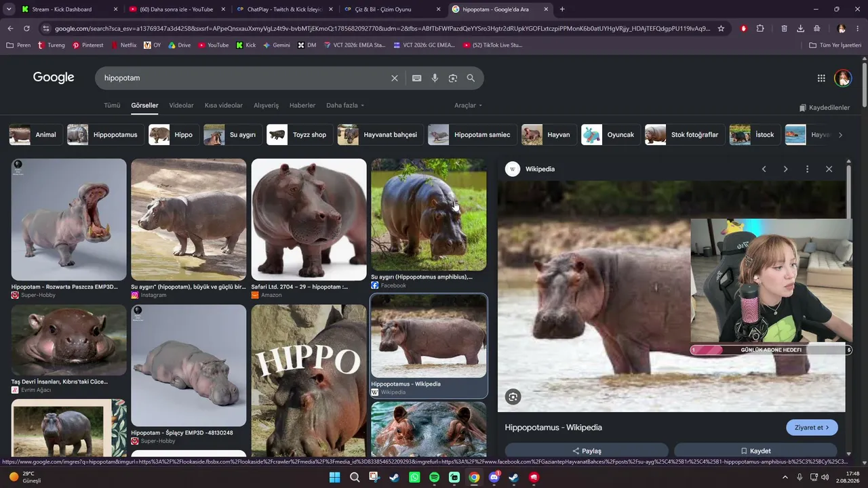Show more filter chips with right arrow

coord(840,135)
